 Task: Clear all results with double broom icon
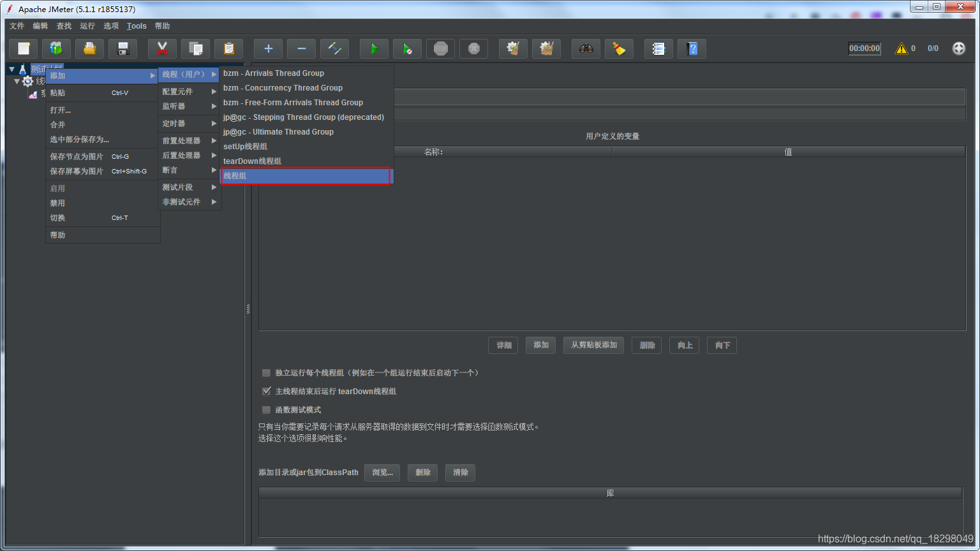tap(547, 48)
